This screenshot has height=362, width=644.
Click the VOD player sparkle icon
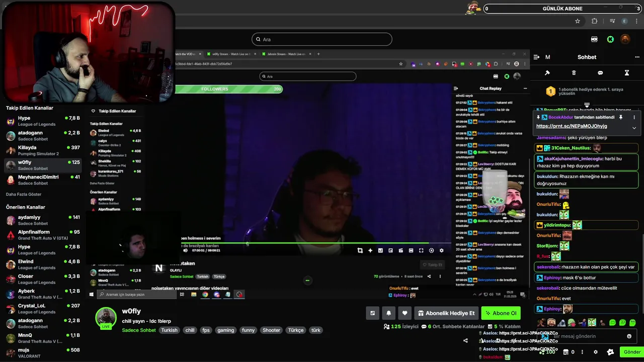370,250
